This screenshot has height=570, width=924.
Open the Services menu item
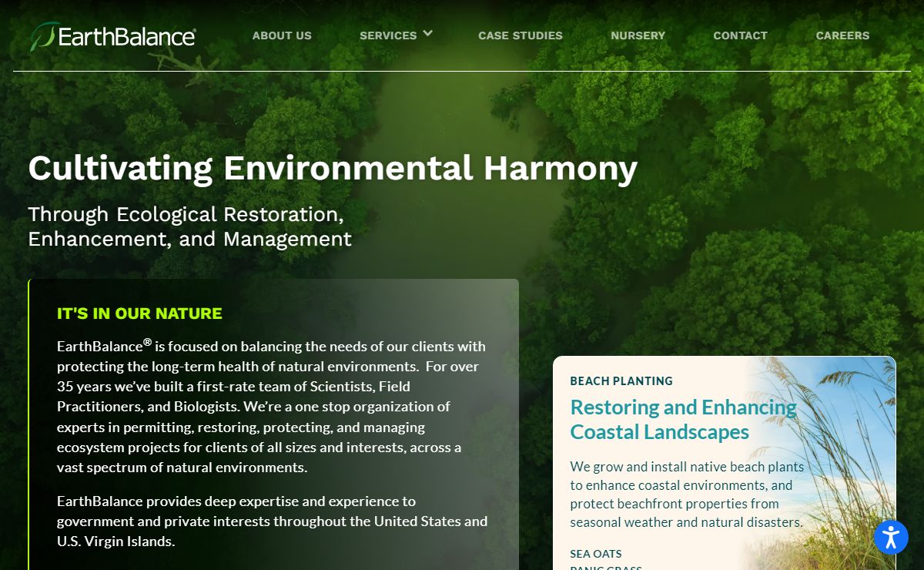[x=388, y=35]
